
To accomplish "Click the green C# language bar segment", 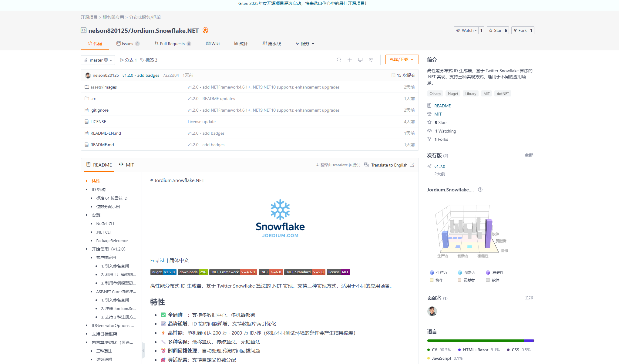I will tap(475, 341).
